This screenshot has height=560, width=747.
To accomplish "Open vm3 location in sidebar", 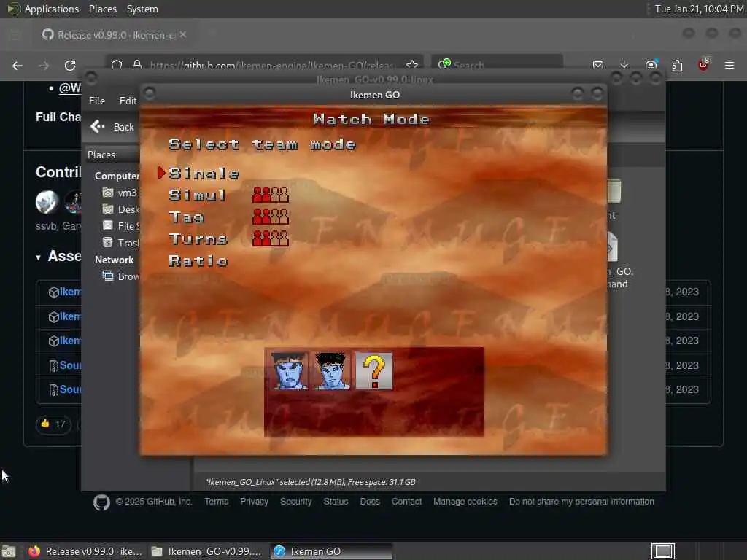I will (x=120, y=192).
